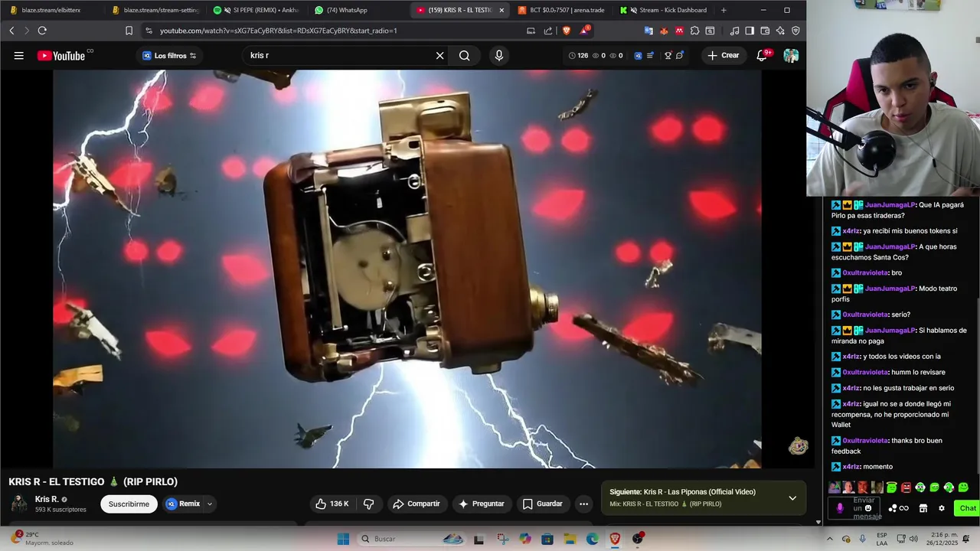
Task: Open the chat bubble icon in the stats toolbar
Action: 680,55
